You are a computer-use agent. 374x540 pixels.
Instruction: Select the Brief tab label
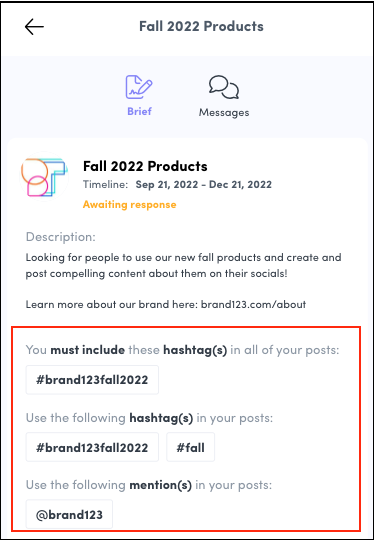tap(139, 112)
